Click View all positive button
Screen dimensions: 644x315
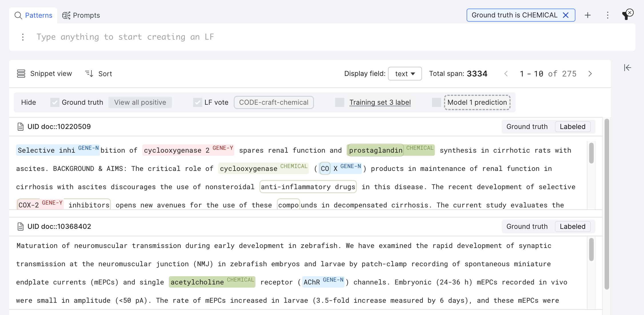(x=140, y=102)
